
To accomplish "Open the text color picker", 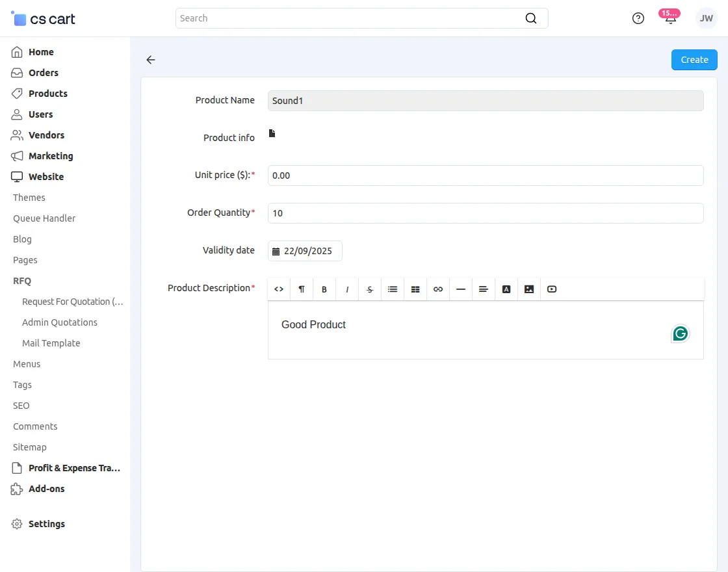I will 506,289.
